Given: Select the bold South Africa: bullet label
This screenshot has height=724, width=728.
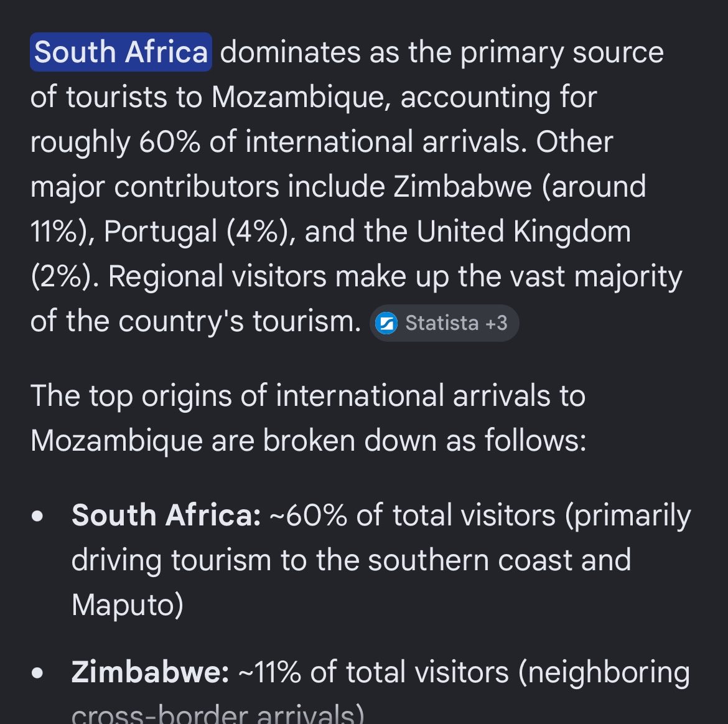Looking at the screenshot, I should [x=166, y=515].
